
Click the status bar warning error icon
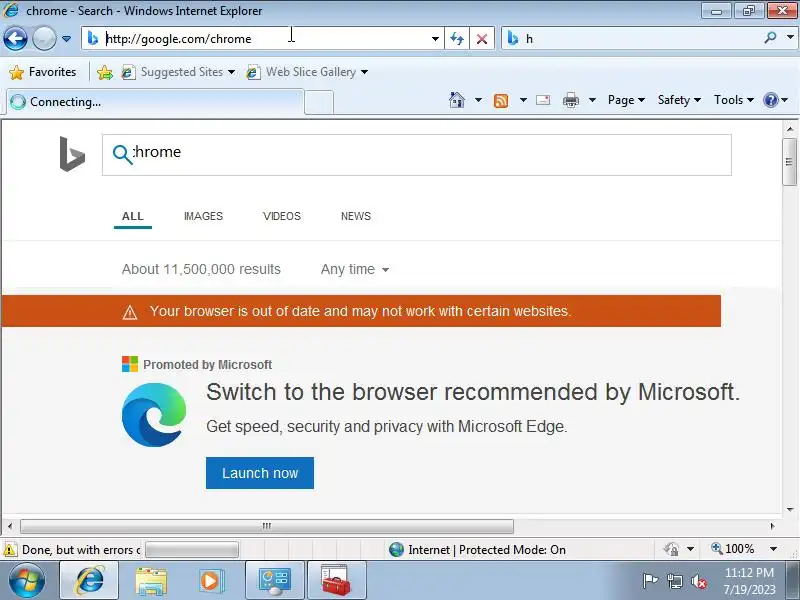click(10, 550)
